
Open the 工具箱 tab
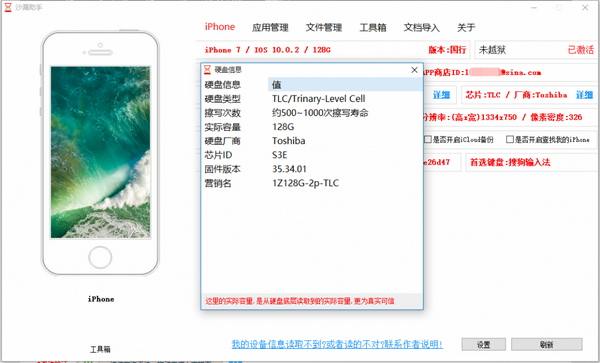(x=373, y=28)
